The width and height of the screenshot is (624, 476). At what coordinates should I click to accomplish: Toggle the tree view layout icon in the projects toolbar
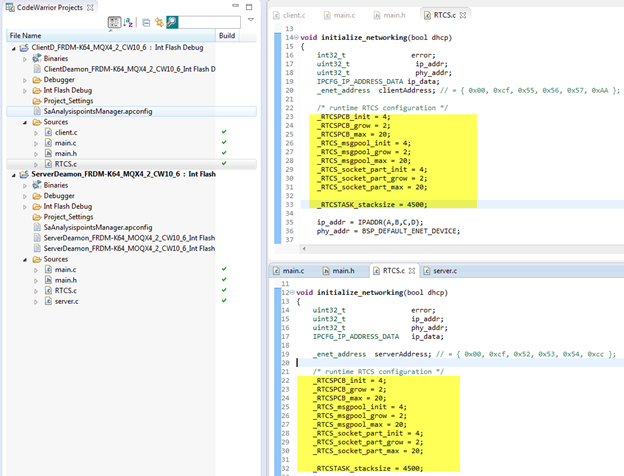click(x=114, y=22)
